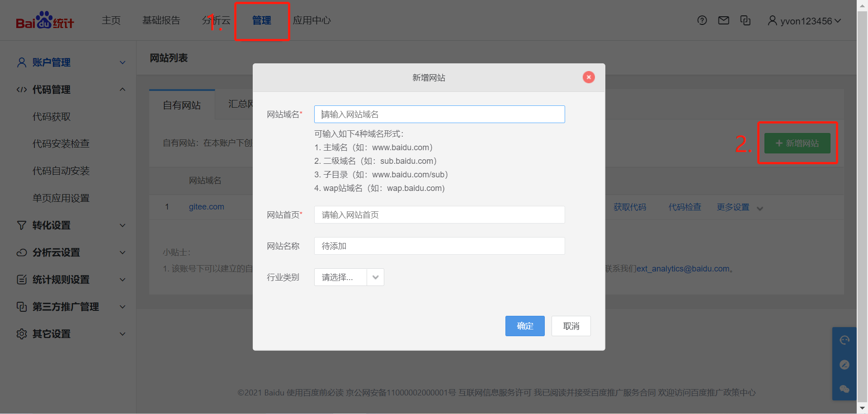
Task: Switch to the 自有网站 tab
Action: pyautogui.click(x=182, y=105)
